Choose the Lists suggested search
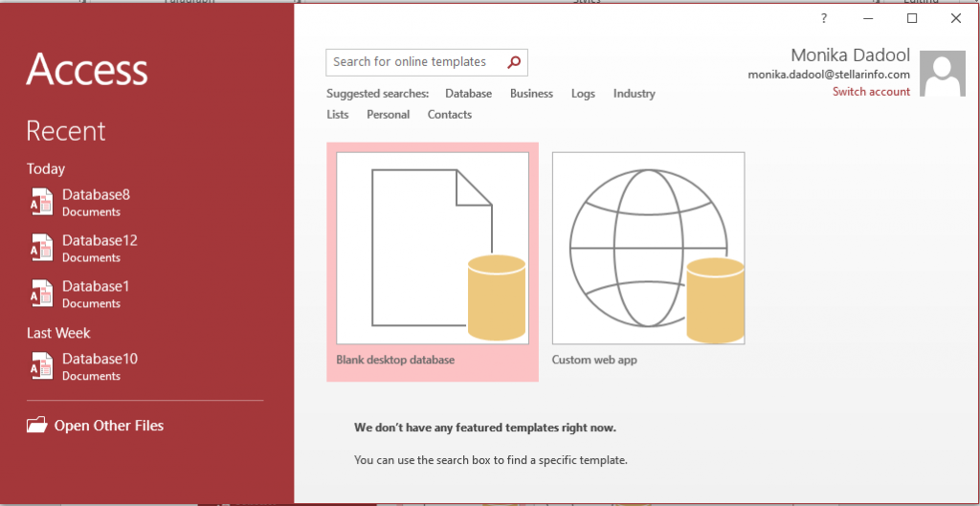The width and height of the screenshot is (980, 506). tap(338, 115)
